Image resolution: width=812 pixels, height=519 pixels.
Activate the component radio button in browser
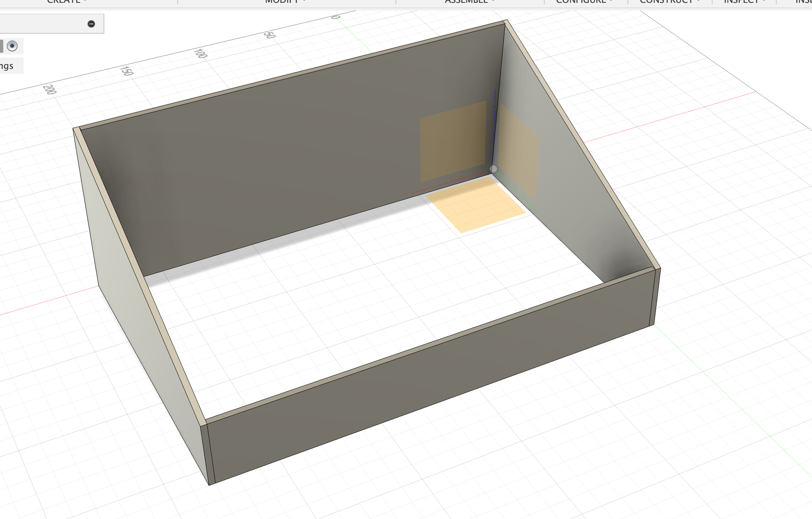point(12,46)
